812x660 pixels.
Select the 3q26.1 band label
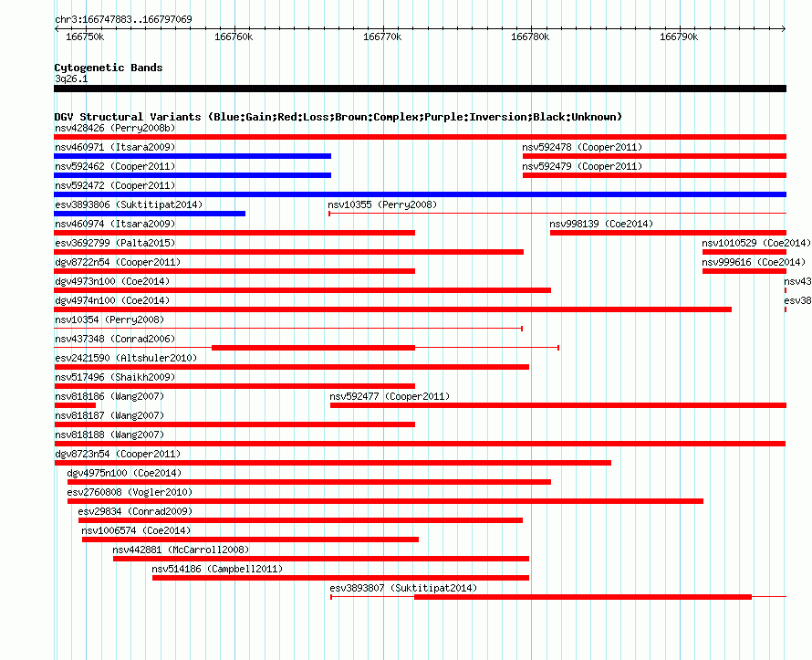(71, 79)
